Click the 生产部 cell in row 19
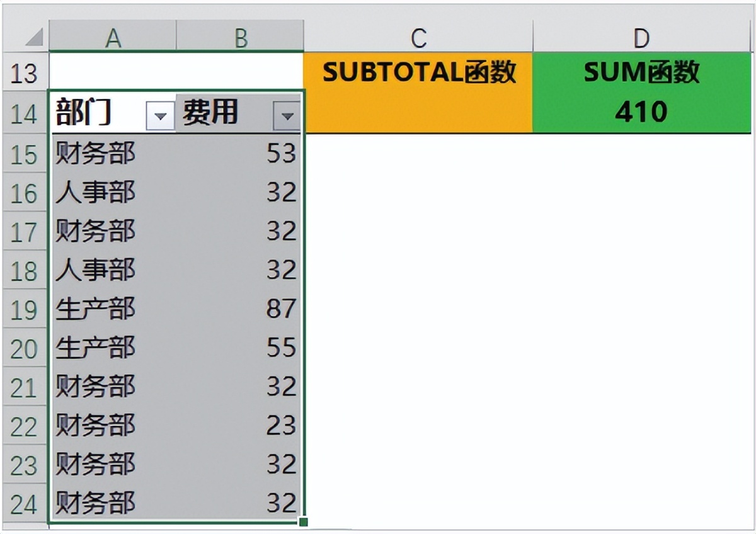 [94, 309]
